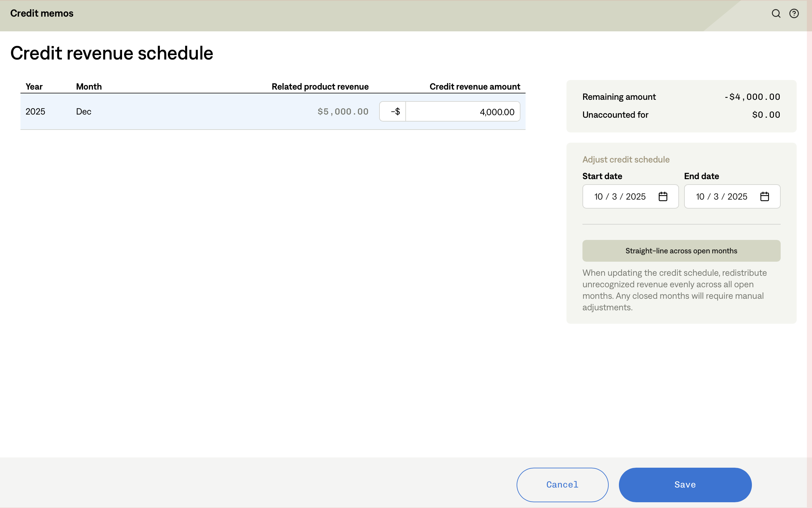The width and height of the screenshot is (812, 508).
Task: Click the calendar icon in the End date box
Action: 765,196
